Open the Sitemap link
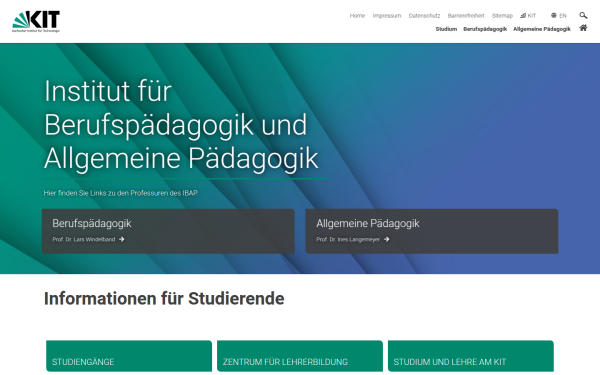The height and width of the screenshot is (375, 600). (502, 16)
